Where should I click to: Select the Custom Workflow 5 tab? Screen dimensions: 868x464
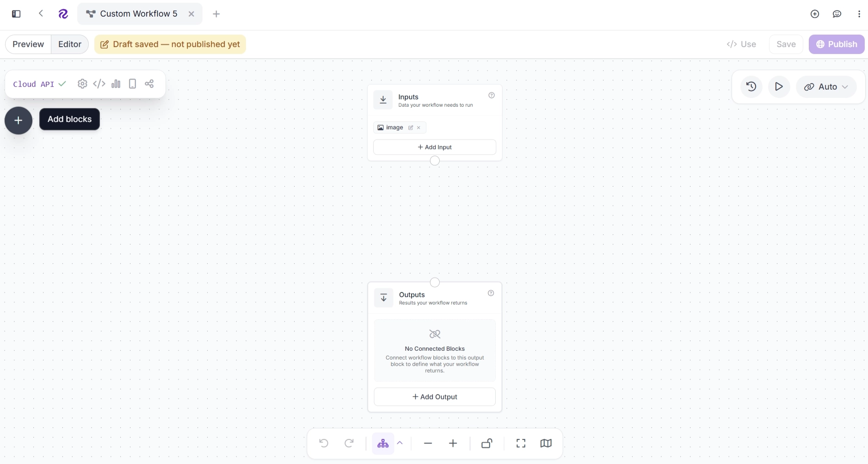[139, 14]
